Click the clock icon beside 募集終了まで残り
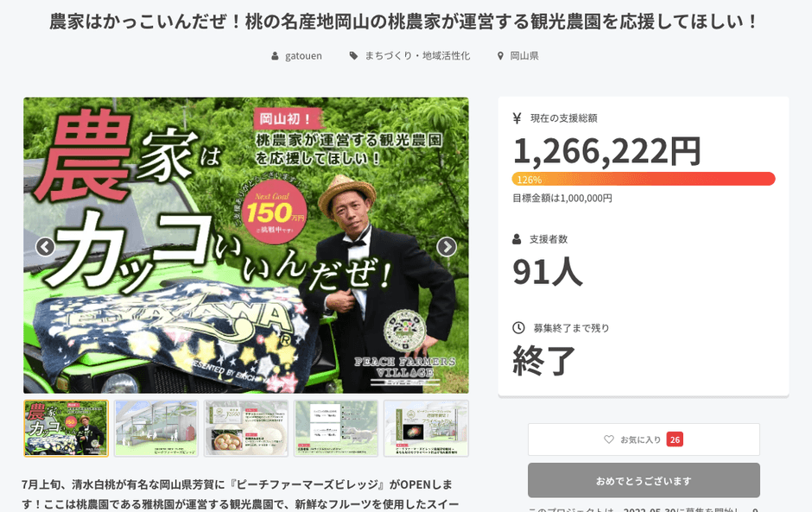 [x=518, y=328]
